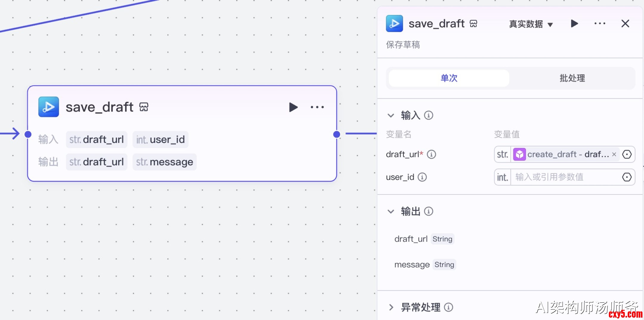Collapse the 输出 output section
This screenshot has width=644, height=320.
[391, 211]
